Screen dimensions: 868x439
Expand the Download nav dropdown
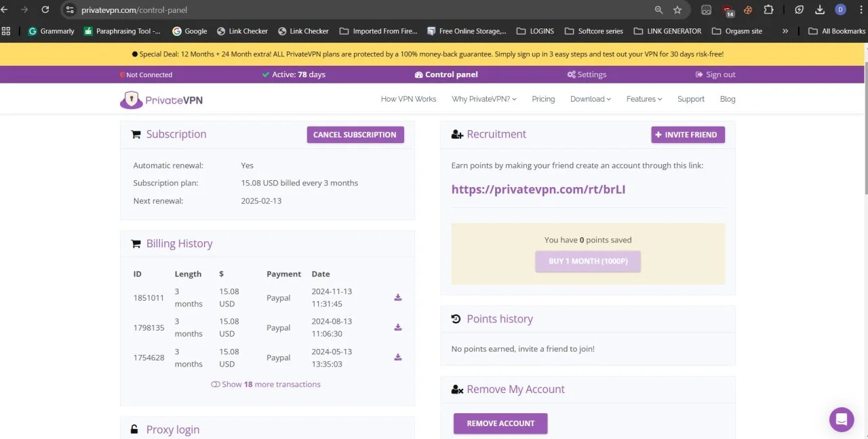coord(591,99)
